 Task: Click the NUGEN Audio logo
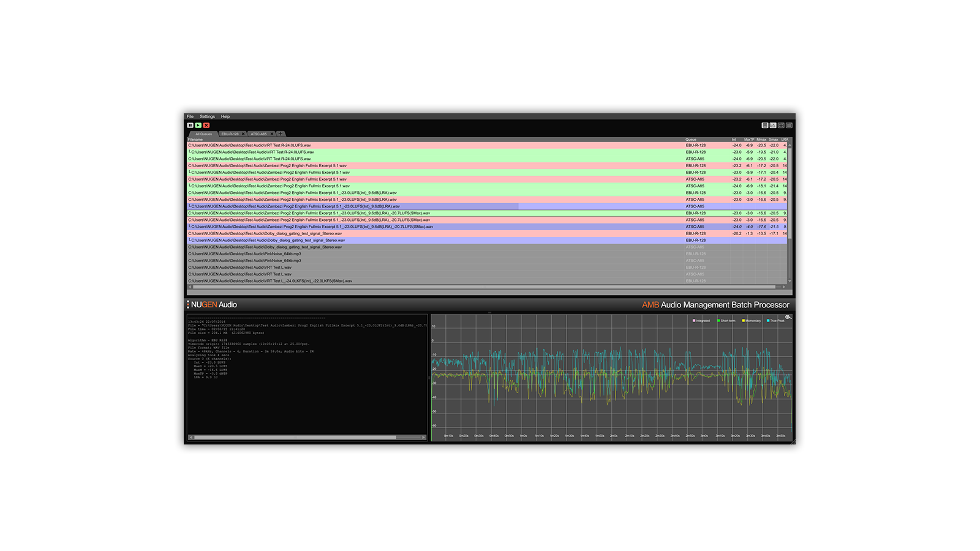[x=212, y=305]
